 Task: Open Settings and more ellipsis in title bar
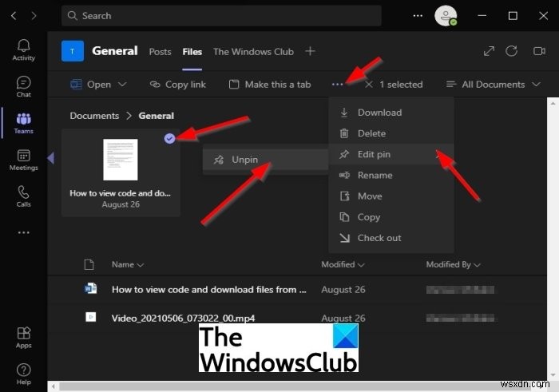[418, 16]
